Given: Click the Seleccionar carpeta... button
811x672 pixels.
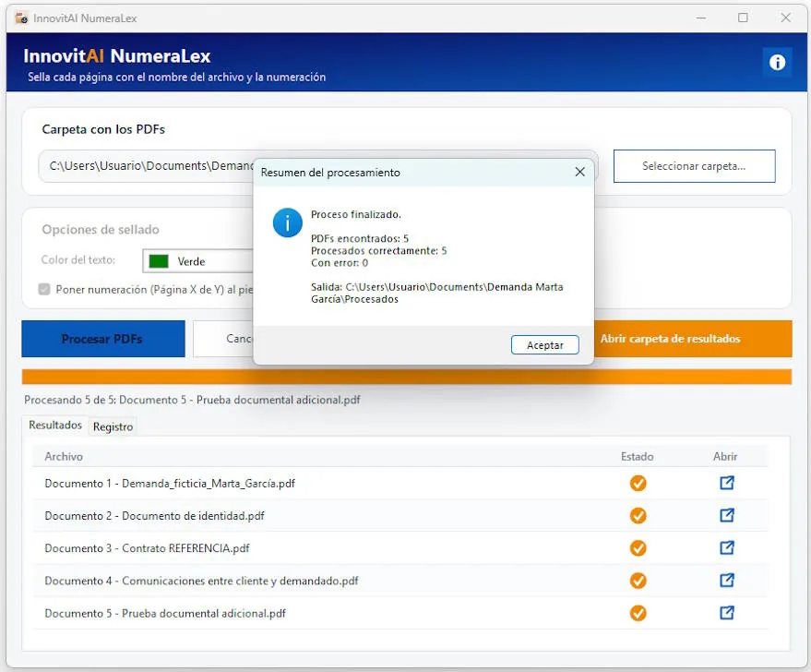Looking at the screenshot, I should click(694, 166).
